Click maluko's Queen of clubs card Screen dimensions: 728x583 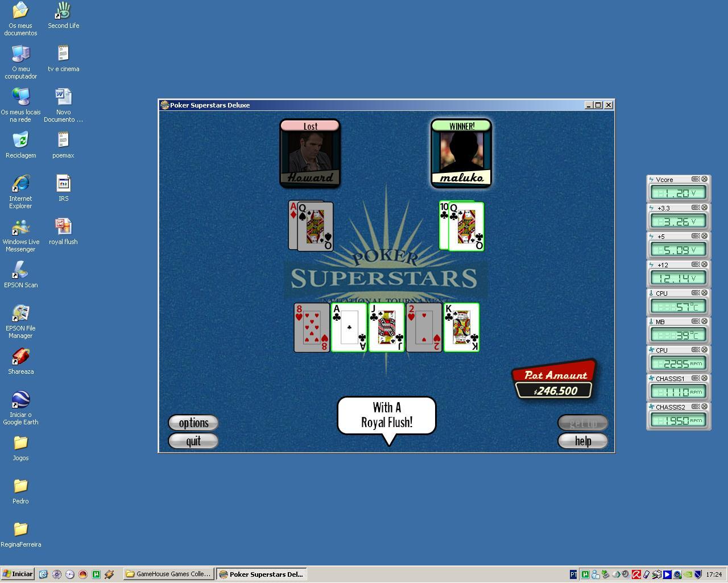coord(466,226)
